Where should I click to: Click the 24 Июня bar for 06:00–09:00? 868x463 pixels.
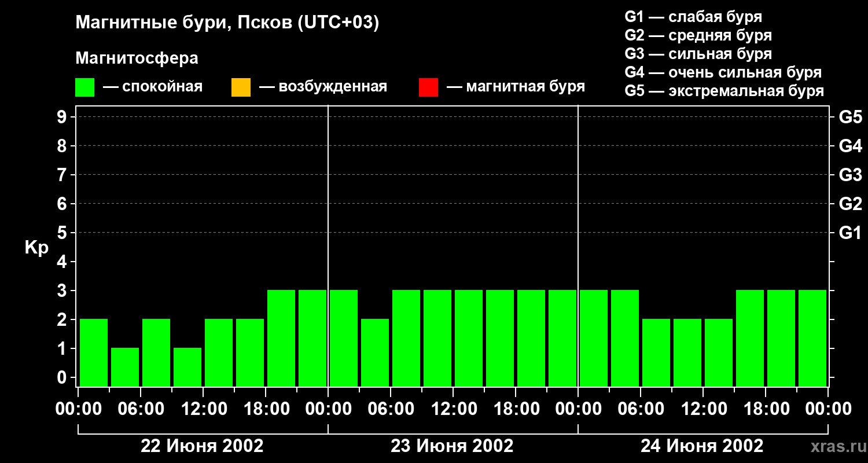(656, 352)
